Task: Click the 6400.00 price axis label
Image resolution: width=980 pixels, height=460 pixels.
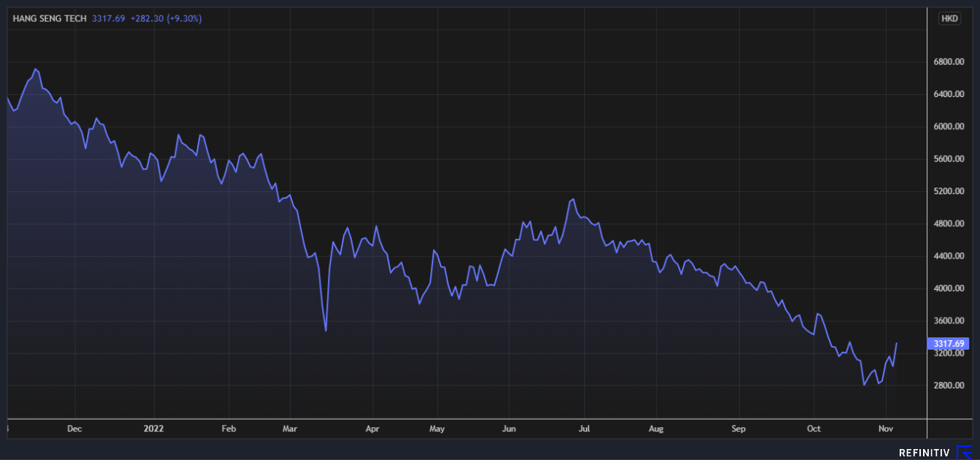Action: click(949, 94)
